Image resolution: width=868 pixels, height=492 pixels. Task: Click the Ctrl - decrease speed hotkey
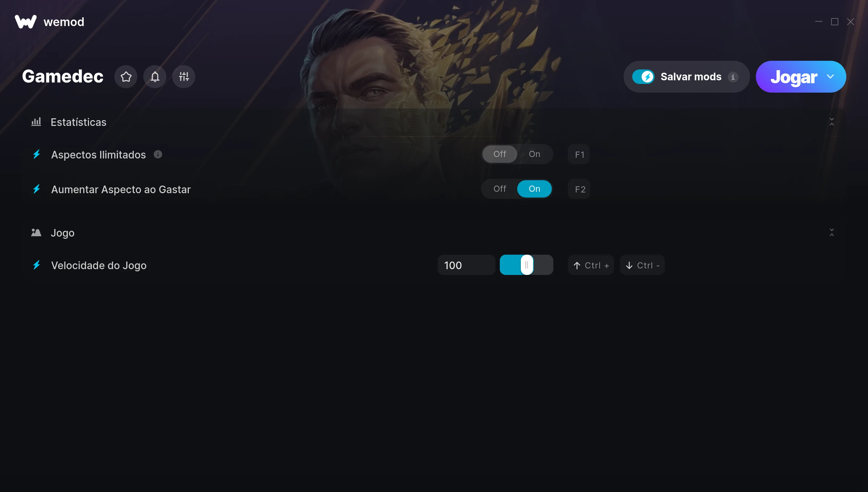(x=642, y=265)
